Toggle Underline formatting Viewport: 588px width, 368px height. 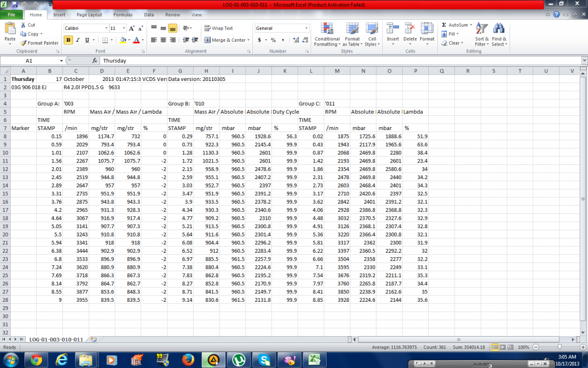pos(87,40)
